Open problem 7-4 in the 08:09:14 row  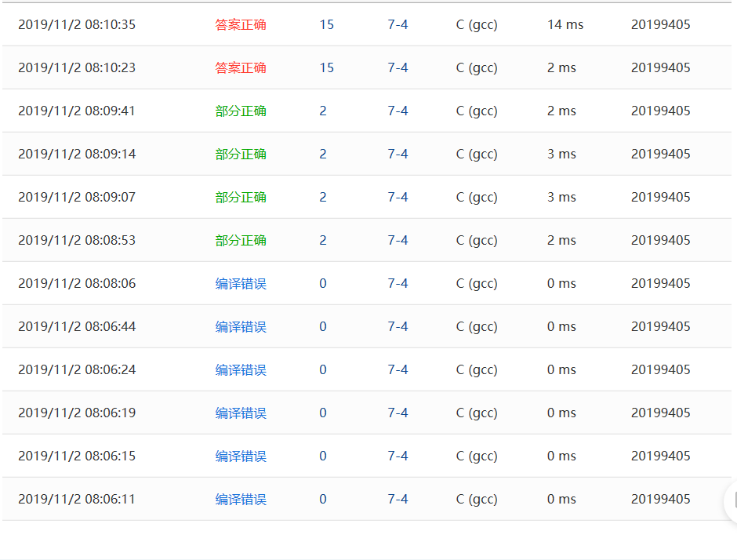(398, 154)
